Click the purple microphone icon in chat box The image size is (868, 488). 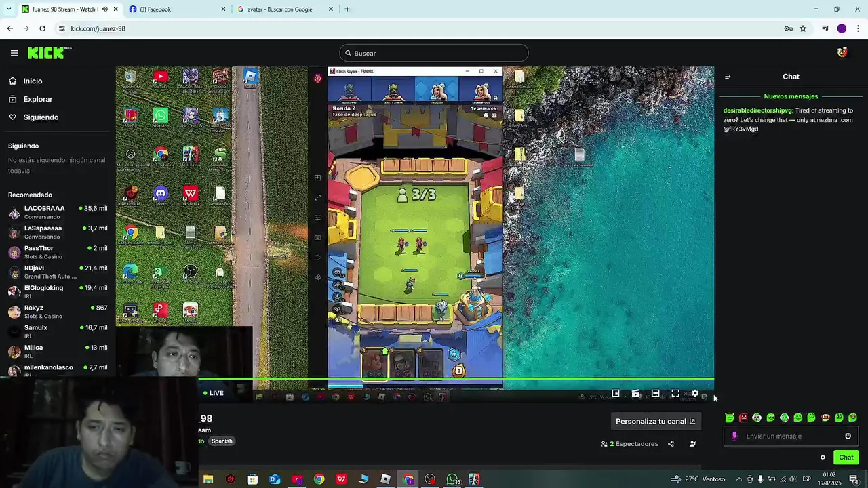point(734,436)
